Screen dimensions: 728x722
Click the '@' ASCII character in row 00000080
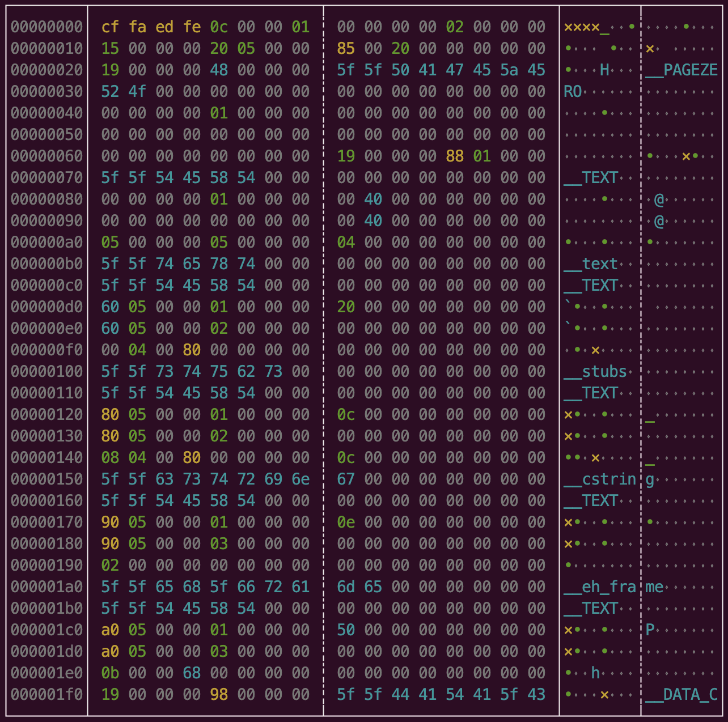pyautogui.click(x=659, y=199)
